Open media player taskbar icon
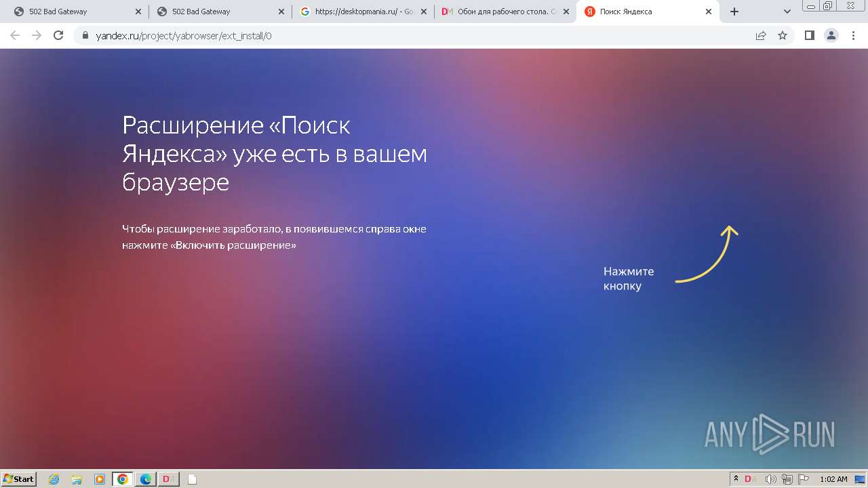The height and width of the screenshot is (488, 868). point(100,479)
